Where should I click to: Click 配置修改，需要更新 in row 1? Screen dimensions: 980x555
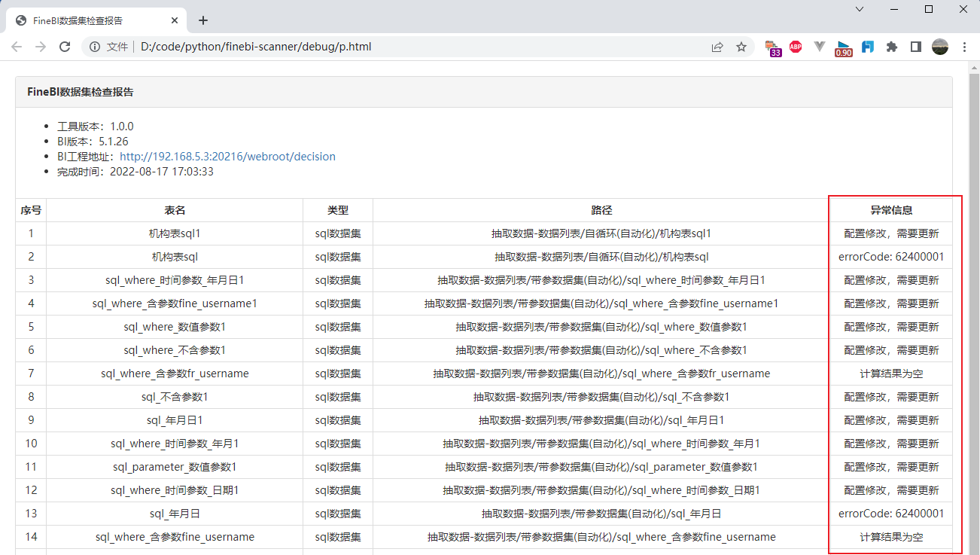pyautogui.click(x=891, y=233)
